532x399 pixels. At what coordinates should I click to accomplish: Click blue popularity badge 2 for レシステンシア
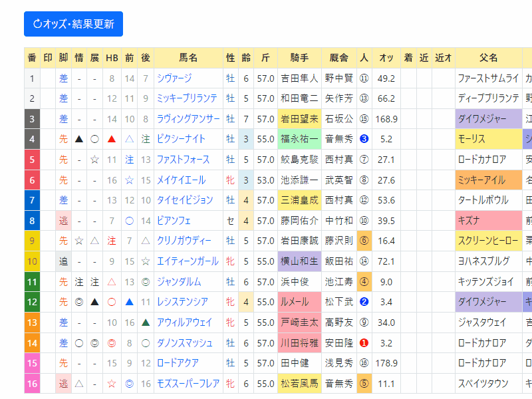pos(364,302)
